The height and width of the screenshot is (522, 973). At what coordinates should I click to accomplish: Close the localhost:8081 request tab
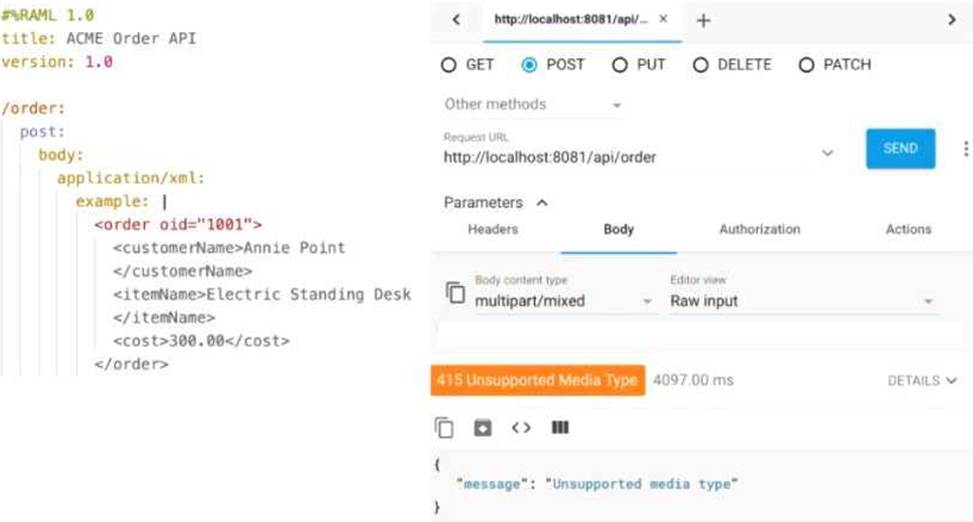pyautogui.click(x=664, y=20)
